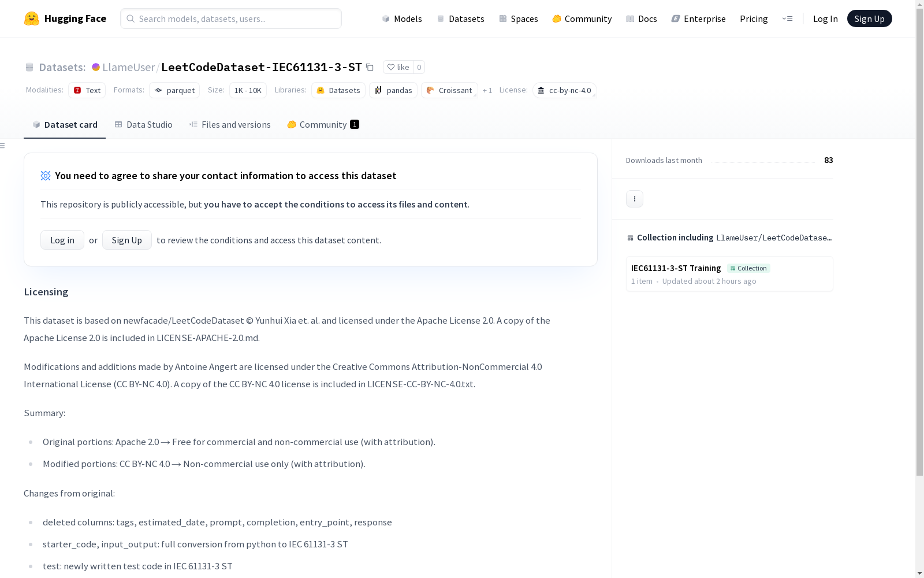Expand the pandas library tag

[393, 90]
